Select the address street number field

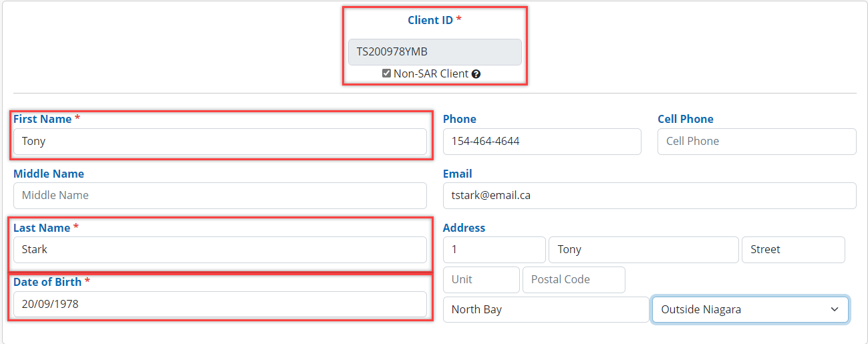(494, 250)
